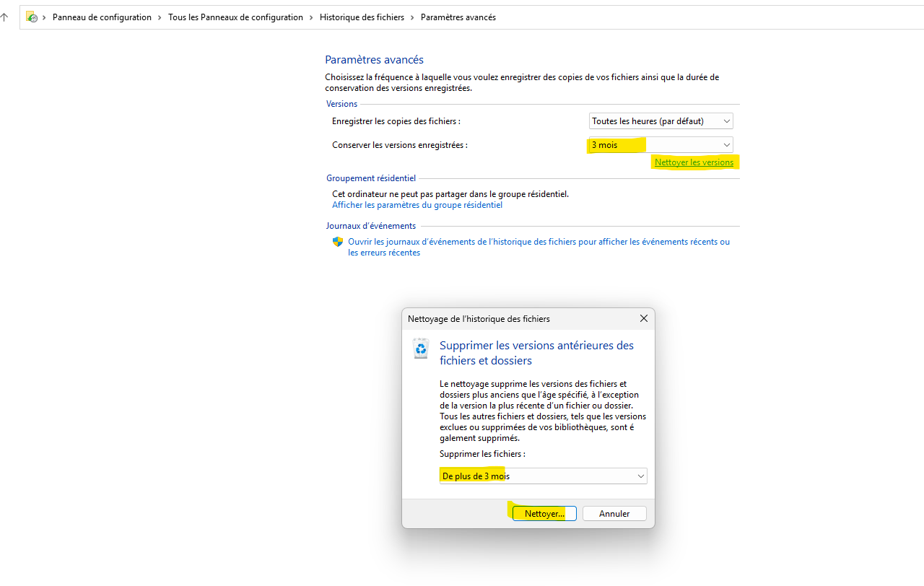Click 'Cet ordinateur ne peut pas partager' text

450,194
